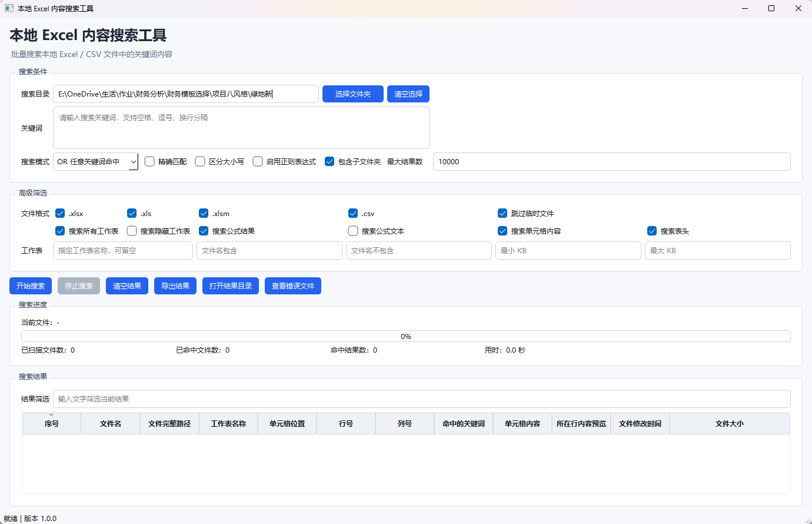Sort by 单元格位置 column header
The height and width of the screenshot is (524, 812).
[x=287, y=423]
